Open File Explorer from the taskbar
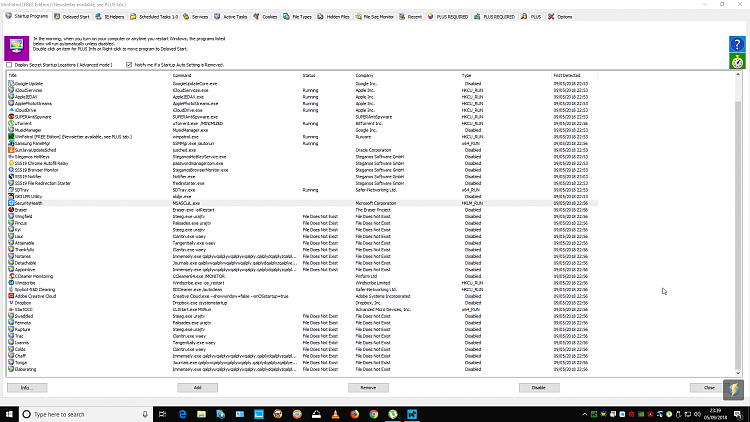750x422 pixels. [x=201, y=414]
